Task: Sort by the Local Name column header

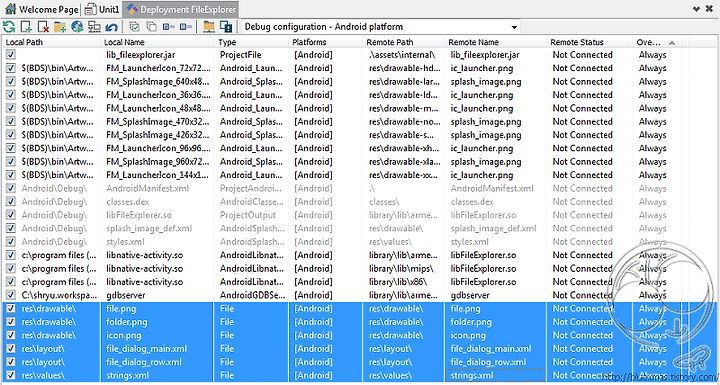Action: (158, 42)
